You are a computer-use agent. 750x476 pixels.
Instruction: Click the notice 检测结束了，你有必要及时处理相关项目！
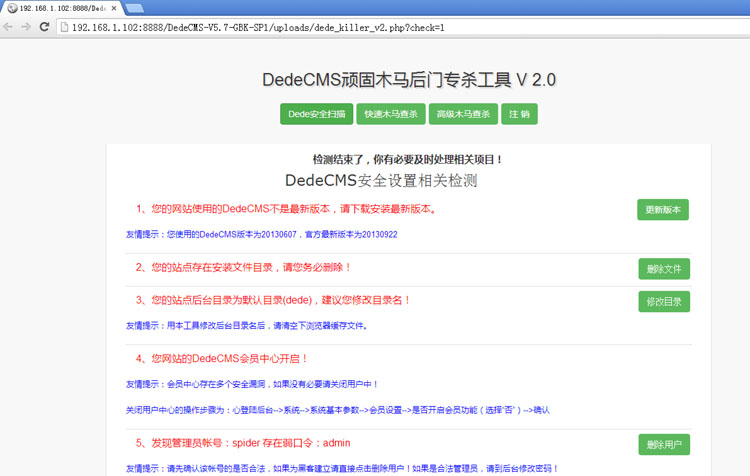point(408,159)
